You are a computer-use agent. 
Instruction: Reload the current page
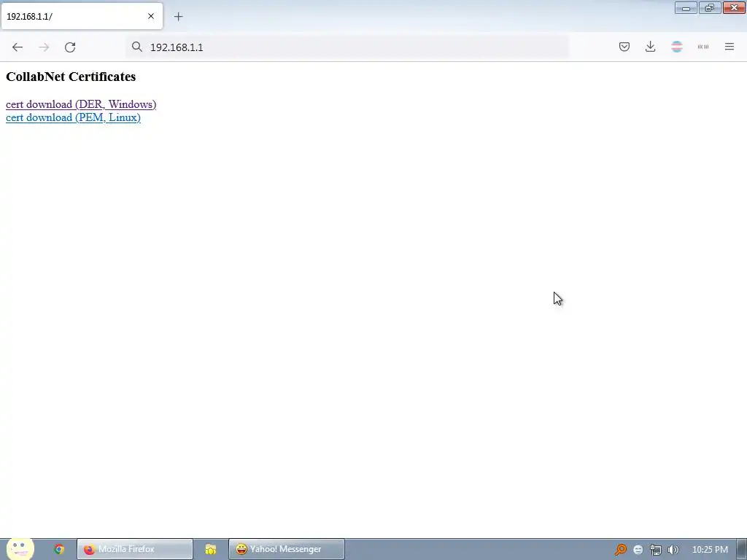click(x=70, y=47)
